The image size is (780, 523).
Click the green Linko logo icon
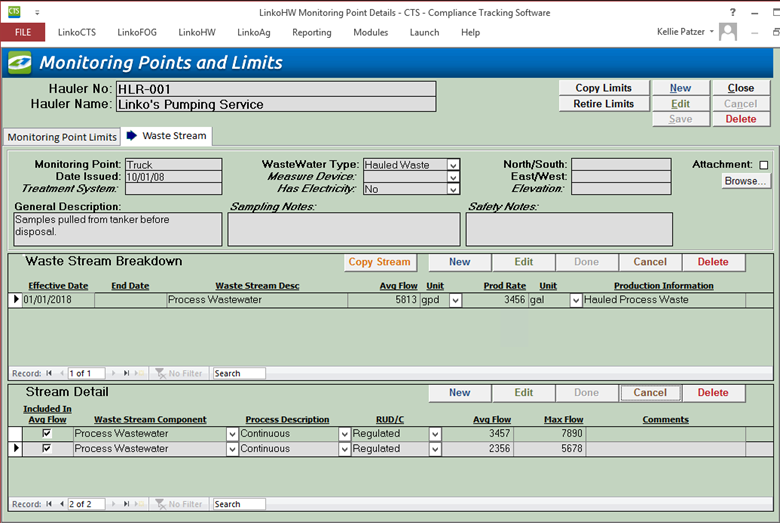[19, 63]
